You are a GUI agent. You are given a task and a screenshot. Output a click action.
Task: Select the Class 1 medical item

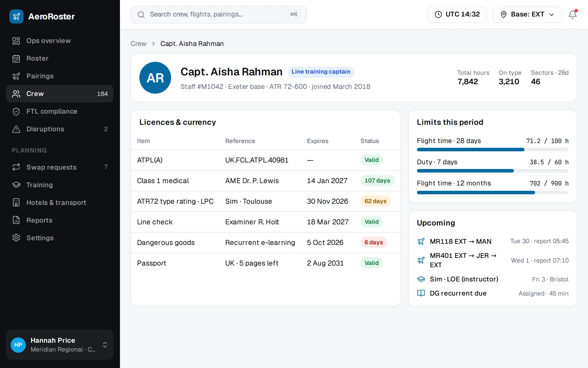point(163,181)
